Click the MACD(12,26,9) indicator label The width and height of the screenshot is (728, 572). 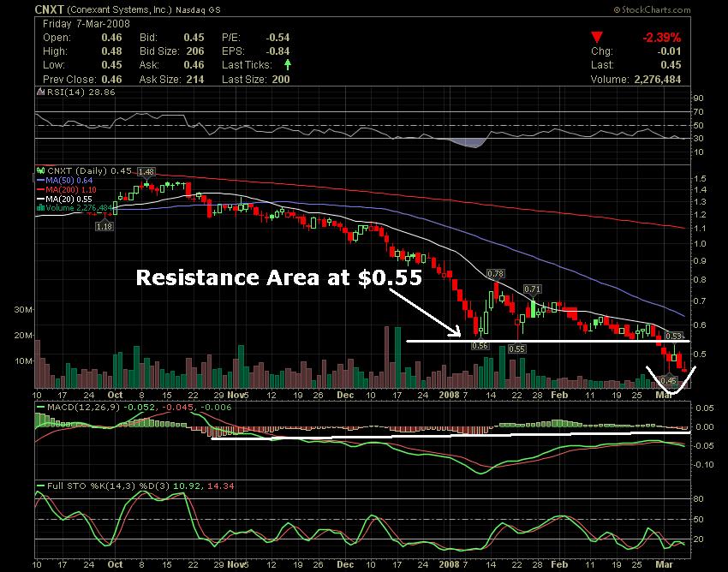tap(84, 408)
